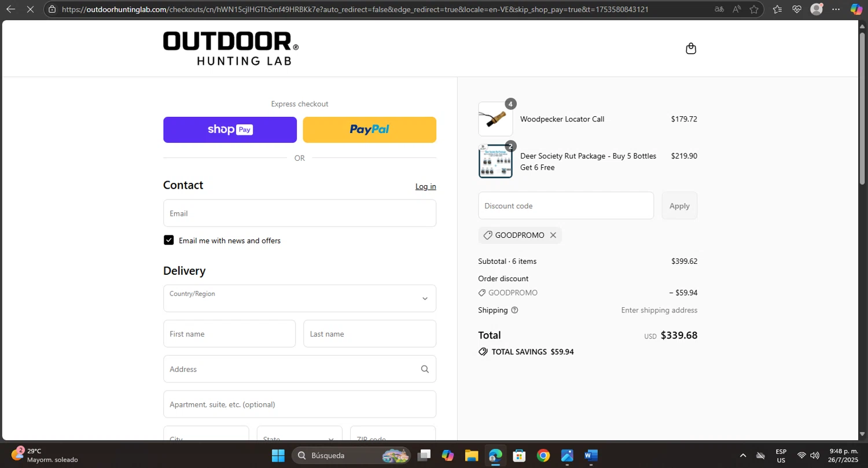Open File Explorer from taskbar
Viewport: 868px width, 468px height.
(471, 456)
